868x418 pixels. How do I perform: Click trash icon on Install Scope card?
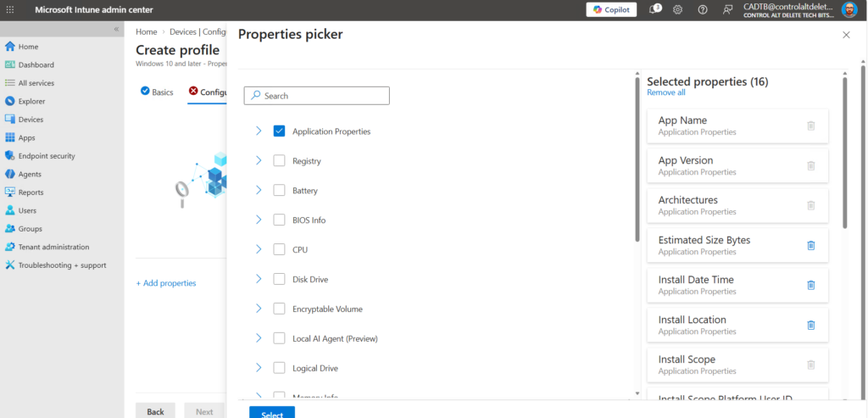coord(811,365)
